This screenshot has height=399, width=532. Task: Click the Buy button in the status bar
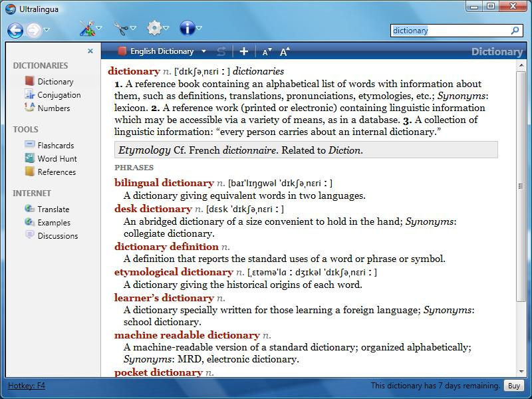coord(513,384)
